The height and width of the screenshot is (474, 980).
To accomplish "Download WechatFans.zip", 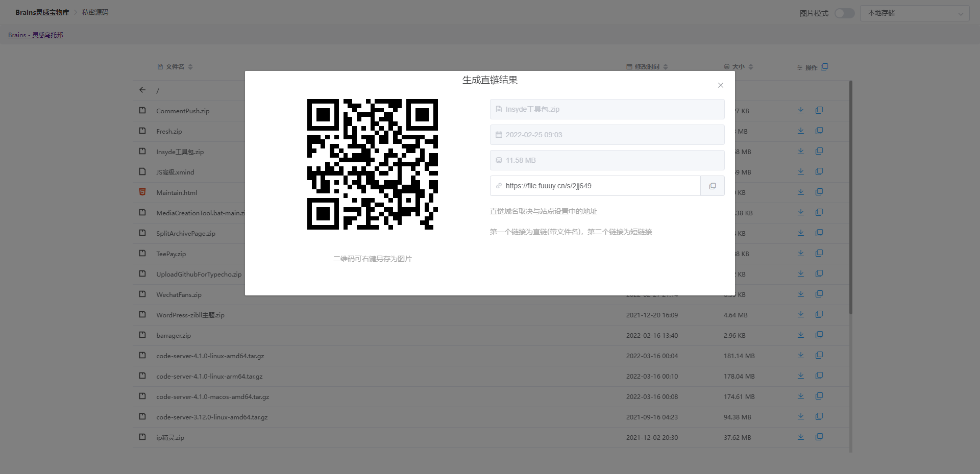I will coord(801,294).
